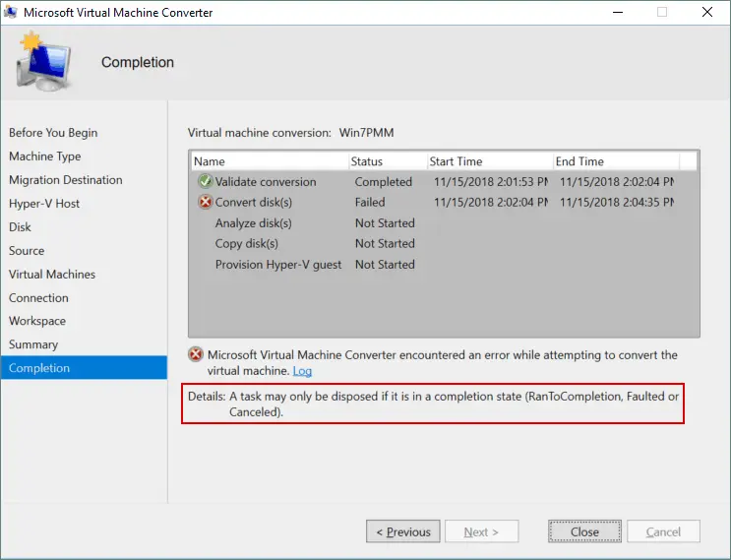Image resolution: width=731 pixels, height=560 pixels.
Task: Open the Summary step
Action: click(x=33, y=344)
